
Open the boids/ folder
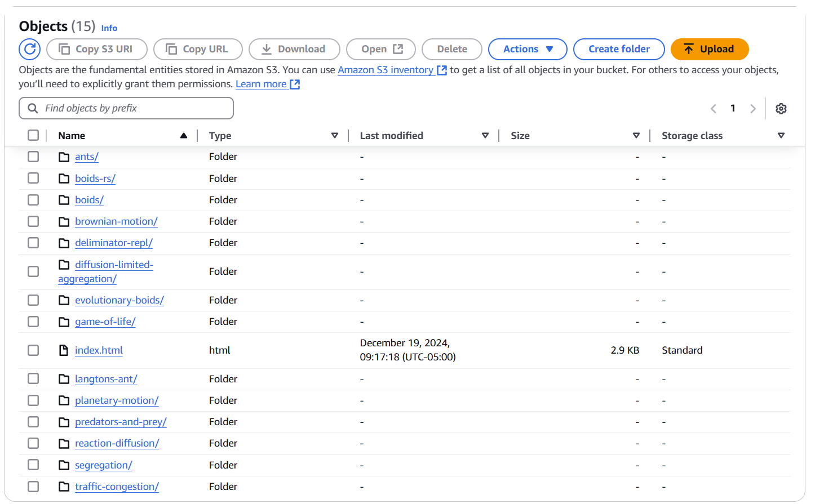coord(89,200)
